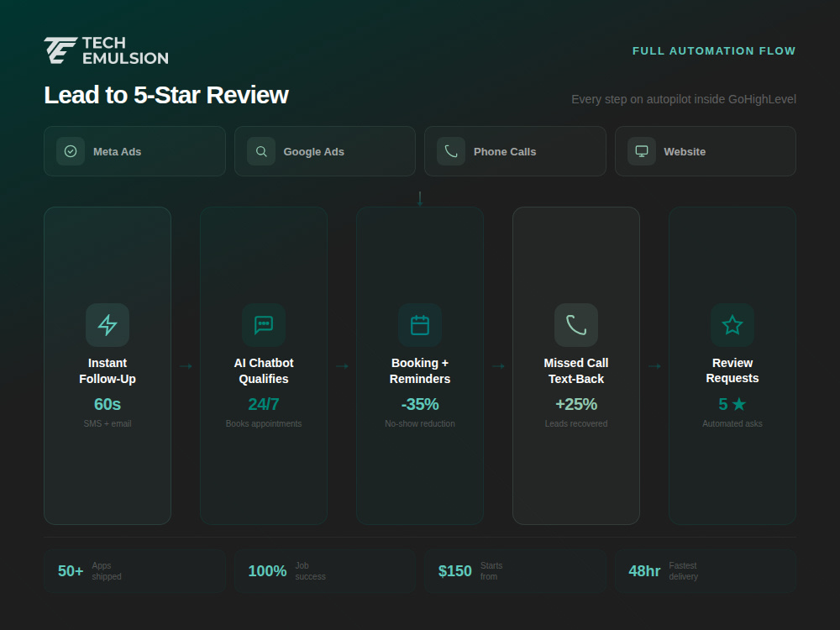Screen dimensions: 840x630
Task: Click the lightning bolt Instant Follow-Up icon
Action: [108, 324]
